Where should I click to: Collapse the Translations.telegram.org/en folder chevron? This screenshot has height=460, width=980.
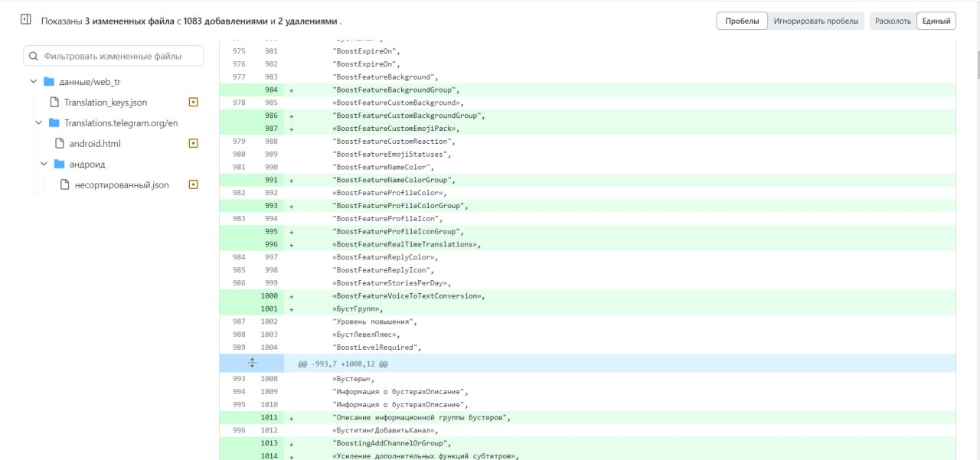tap(39, 122)
